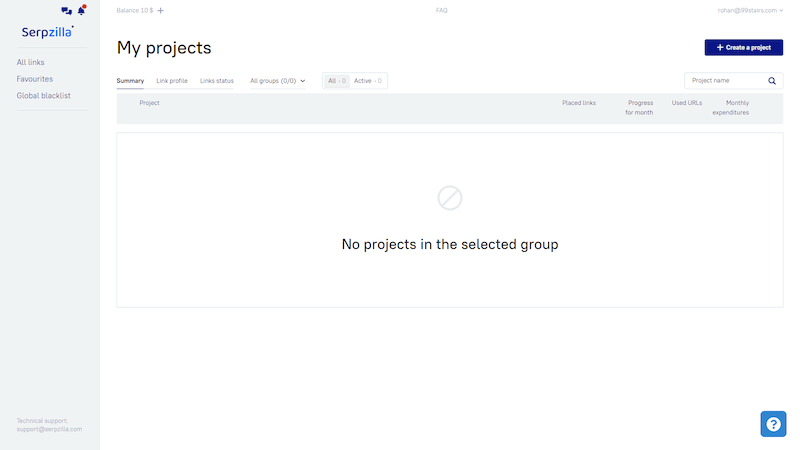
Task: Select the Summary tab
Action: click(x=130, y=81)
